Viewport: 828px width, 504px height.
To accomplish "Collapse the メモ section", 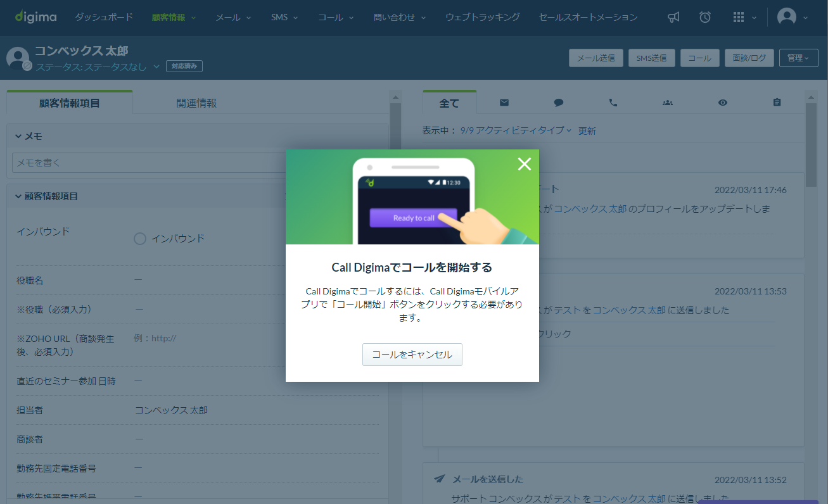I will click(29, 136).
